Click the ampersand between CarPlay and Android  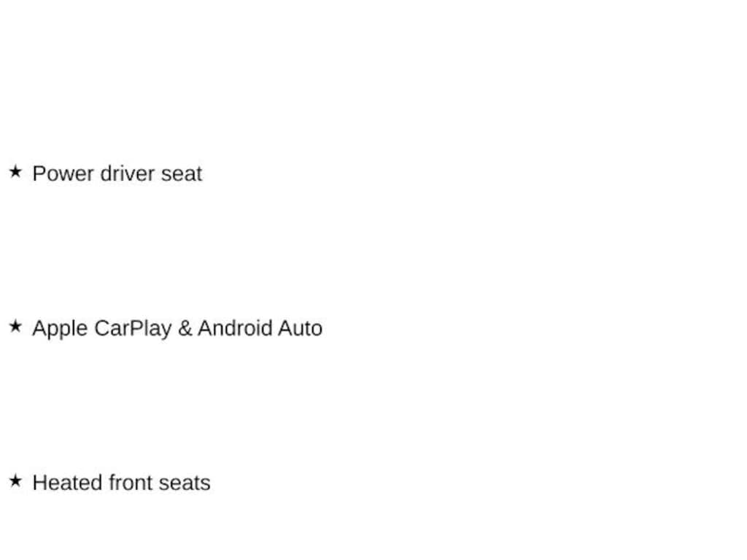tap(185, 328)
